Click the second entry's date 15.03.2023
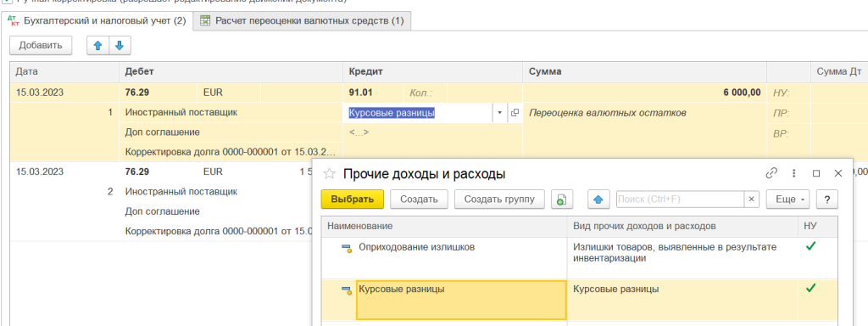Screen dimensions: 868x326 (x=39, y=171)
